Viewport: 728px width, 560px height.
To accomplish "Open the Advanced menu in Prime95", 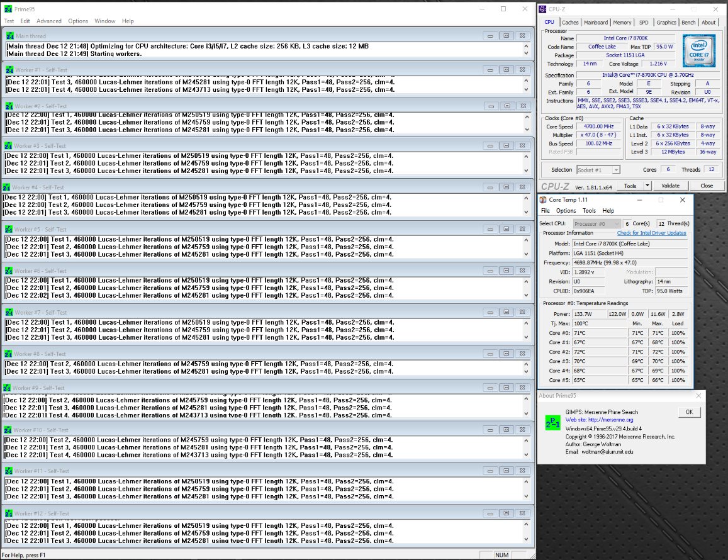I will [48, 21].
